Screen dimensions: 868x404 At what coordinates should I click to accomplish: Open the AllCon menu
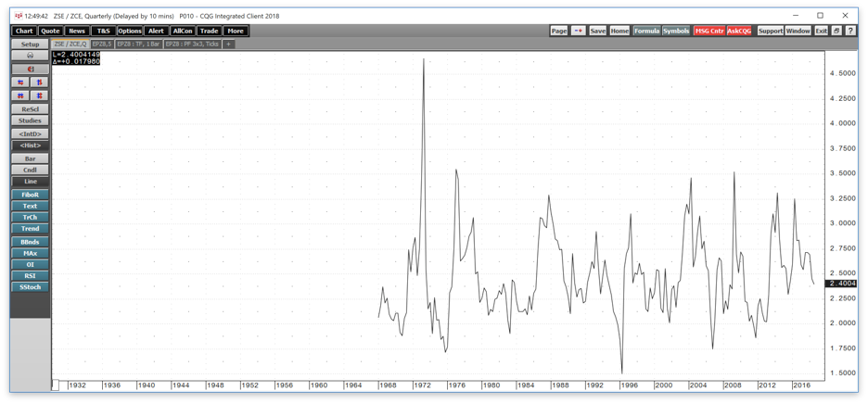click(x=183, y=31)
